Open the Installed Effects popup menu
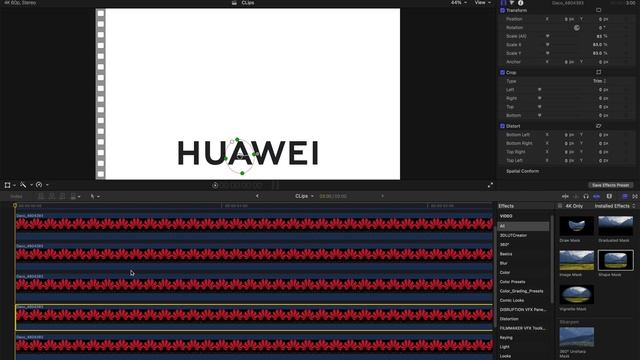Screen dimensions: 640x360 pyautogui.click(x=615, y=206)
